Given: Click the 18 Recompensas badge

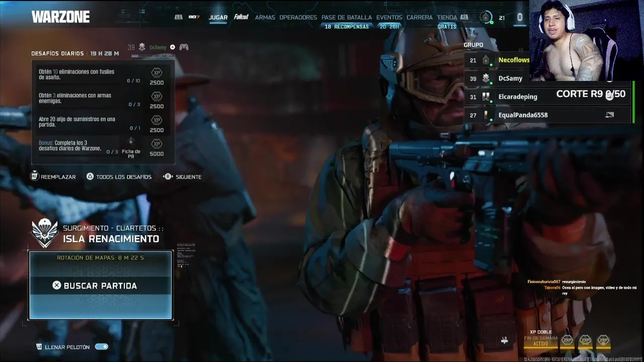Looking at the screenshot, I should pyautogui.click(x=347, y=27).
